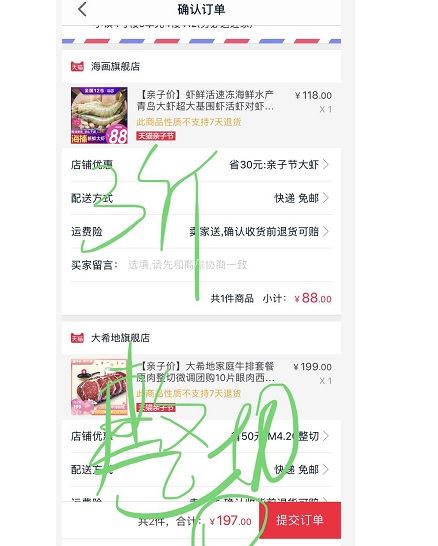
Task: Expand 配送方式 chevron for 大希地 order
Action: tap(326, 469)
